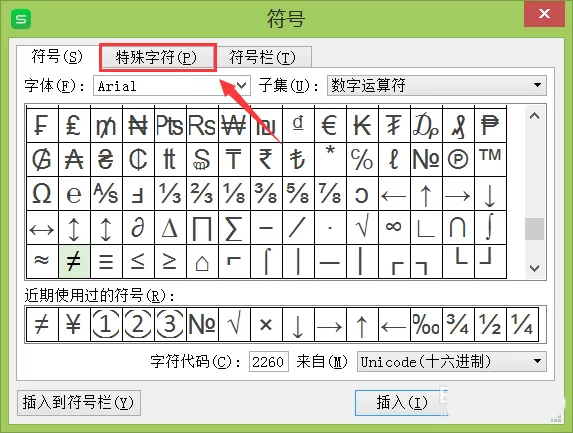Pick three-quarters fraction in recent symbols

point(458,324)
